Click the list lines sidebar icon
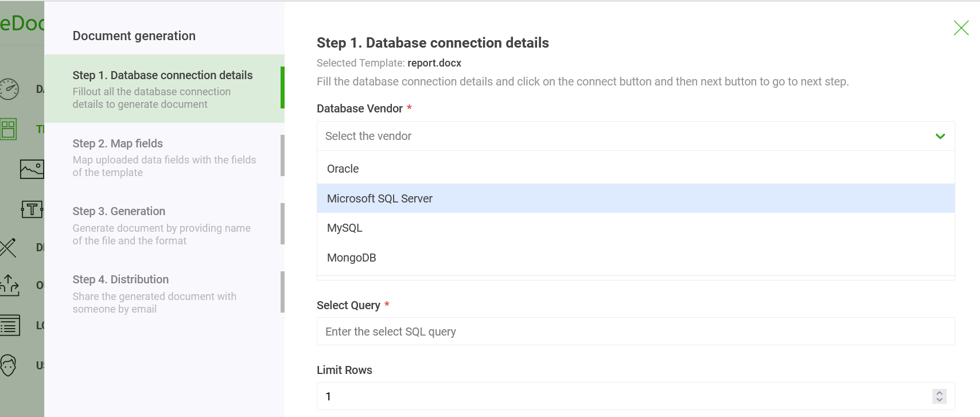Image resolution: width=980 pixels, height=417 pixels. pos(10,325)
